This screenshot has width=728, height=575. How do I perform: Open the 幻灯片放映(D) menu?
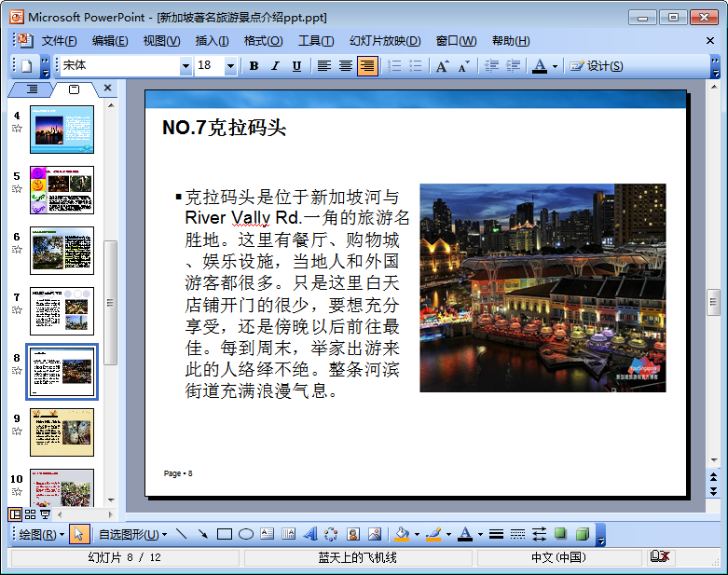click(385, 41)
